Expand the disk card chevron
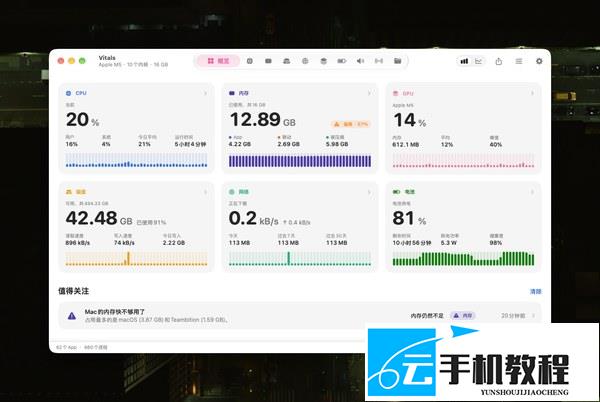Image resolution: width=600 pixels, height=402 pixels. point(205,192)
